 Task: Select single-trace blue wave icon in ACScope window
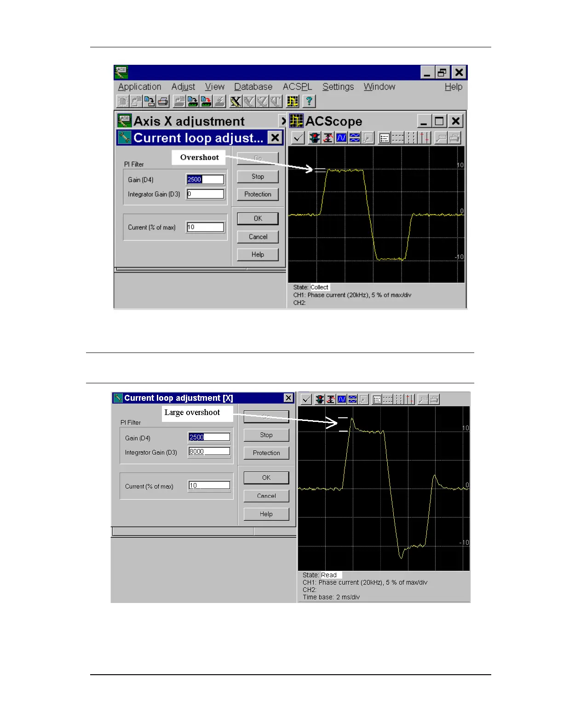click(341, 137)
